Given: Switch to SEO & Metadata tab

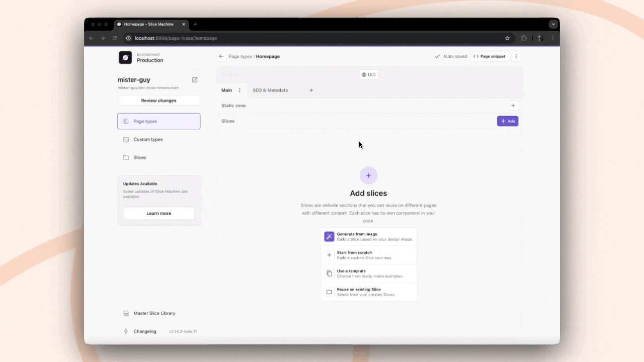Looking at the screenshot, I should click(x=270, y=90).
